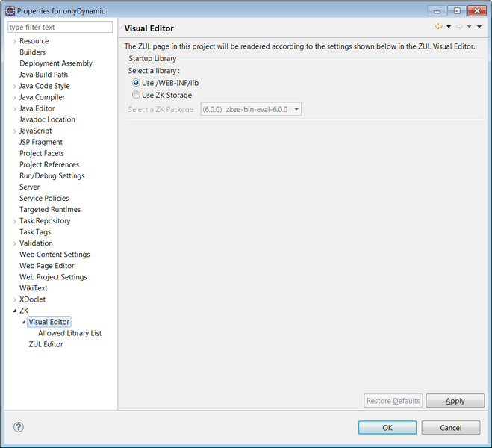Screen dimensions: 492x448
Task: Expand the Validation tree node
Action: [x=15, y=243]
